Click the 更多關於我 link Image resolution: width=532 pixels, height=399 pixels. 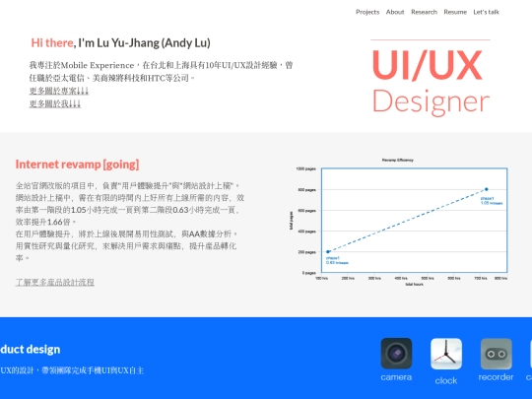pos(54,103)
